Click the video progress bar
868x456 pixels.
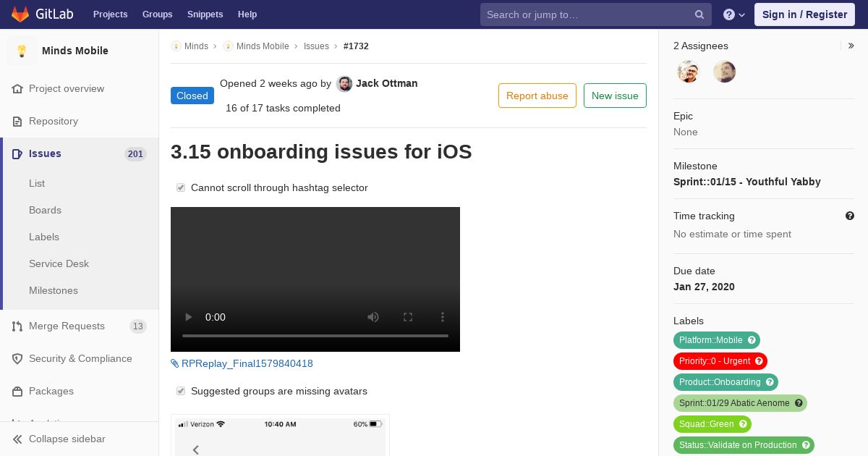315,336
